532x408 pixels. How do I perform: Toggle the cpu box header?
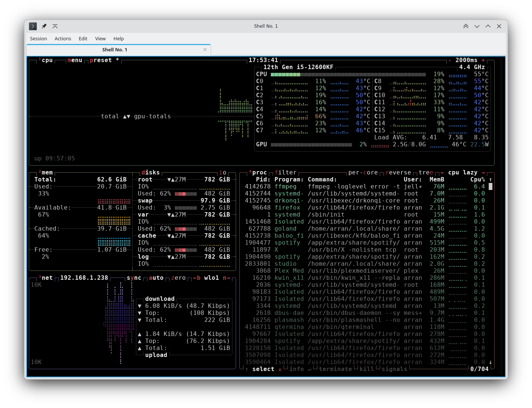click(x=46, y=60)
